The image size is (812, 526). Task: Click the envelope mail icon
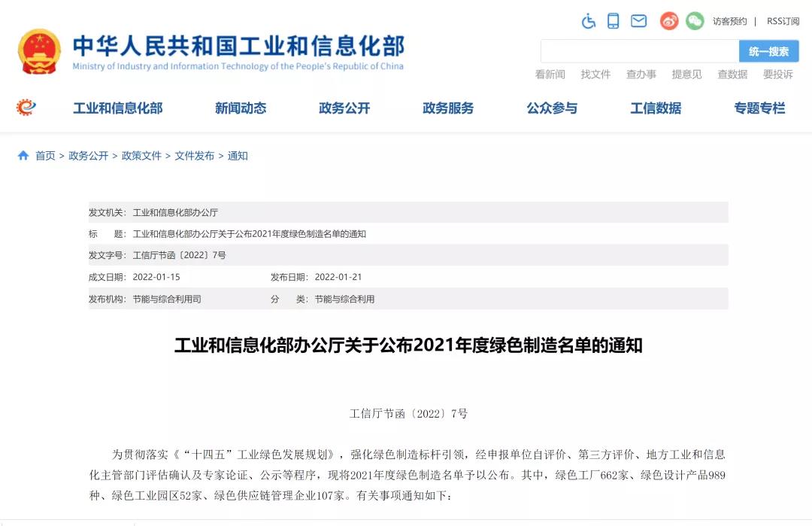(x=638, y=21)
